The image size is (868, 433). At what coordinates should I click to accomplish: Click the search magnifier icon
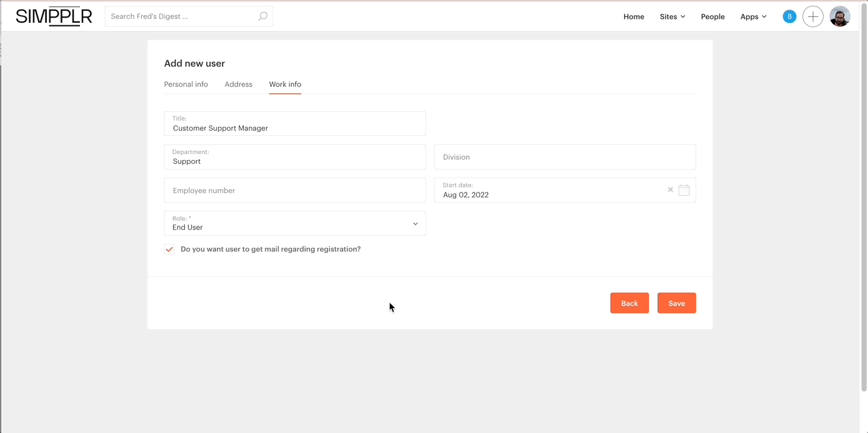pos(263,16)
